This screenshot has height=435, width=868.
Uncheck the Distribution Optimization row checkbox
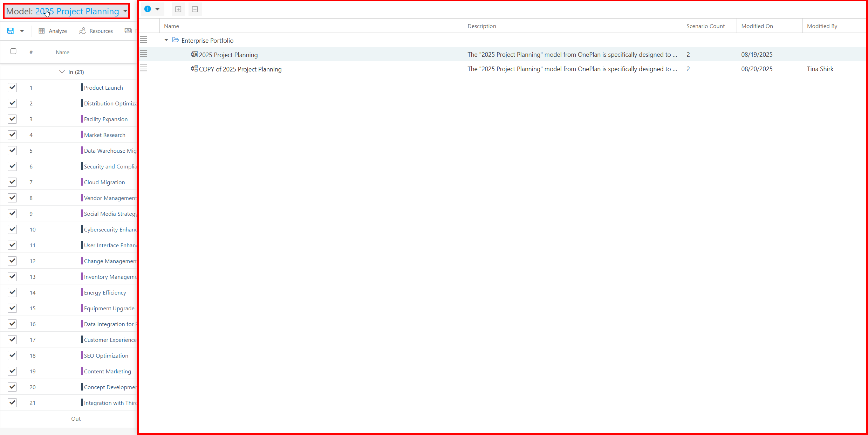pos(12,103)
